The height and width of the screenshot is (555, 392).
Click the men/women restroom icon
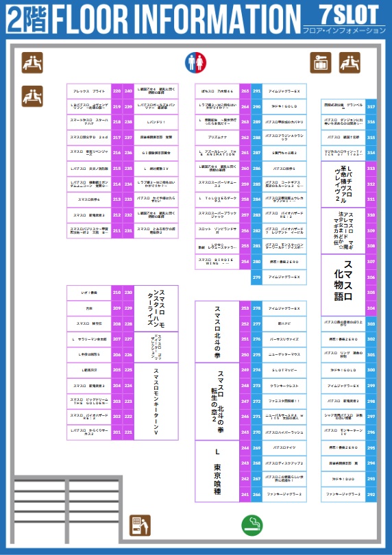point(195,62)
